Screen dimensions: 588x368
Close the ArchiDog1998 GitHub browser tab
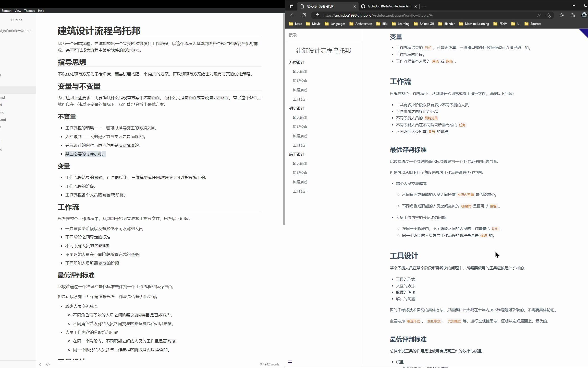click(415, 6)
